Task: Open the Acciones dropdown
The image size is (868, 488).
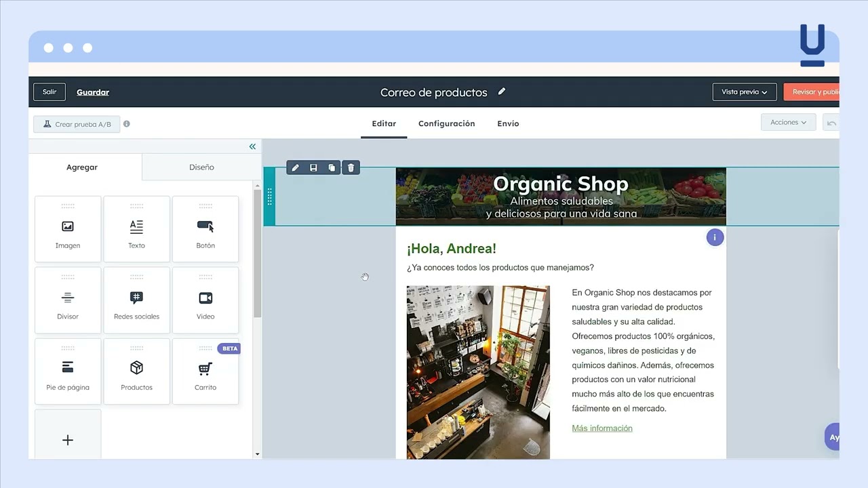Action: tap(788, 123)
